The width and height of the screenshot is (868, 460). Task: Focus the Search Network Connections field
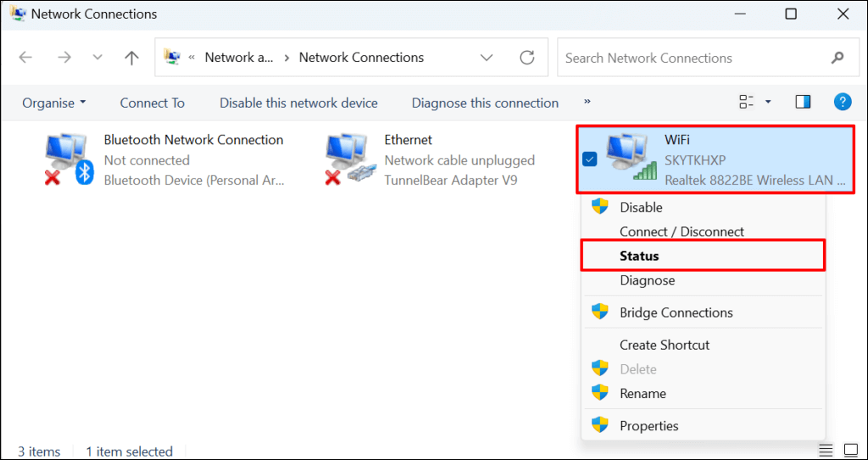pos(695,58)
